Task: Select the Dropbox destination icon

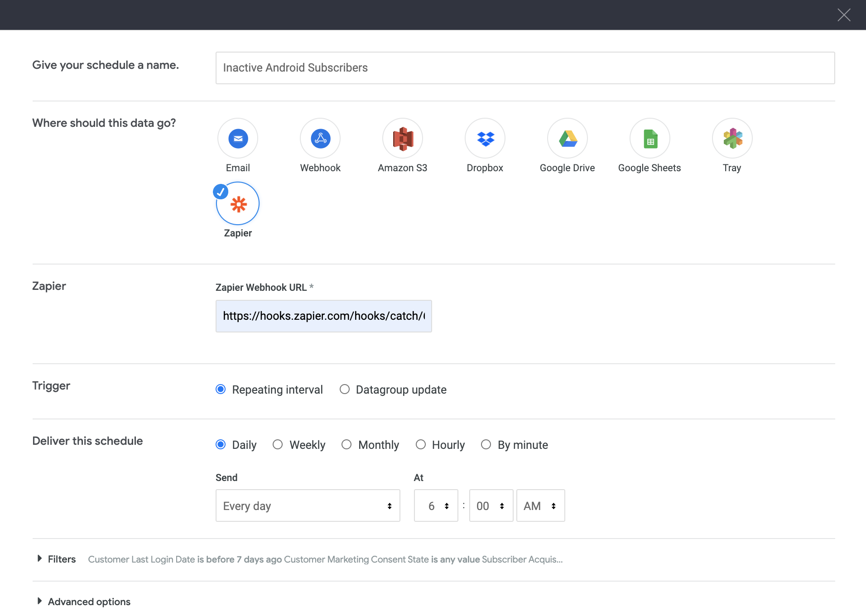Action: (x=485, y=139)
